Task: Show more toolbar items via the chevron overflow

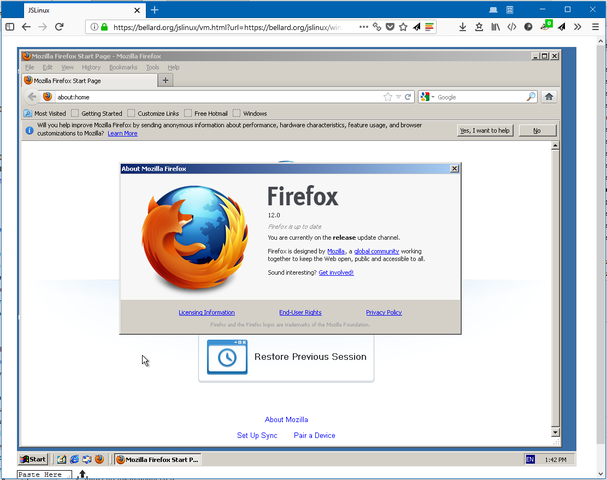Action: click(578, 27)
